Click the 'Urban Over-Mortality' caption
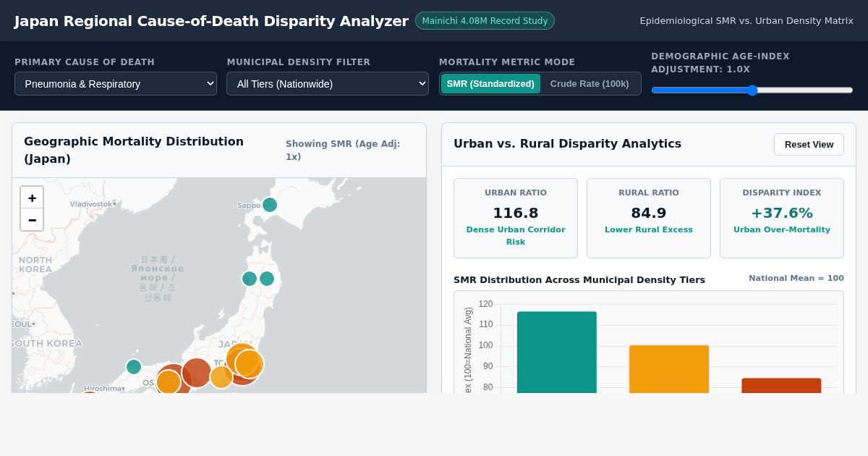Viewport: 868px width, 456px height. [782, 229]
